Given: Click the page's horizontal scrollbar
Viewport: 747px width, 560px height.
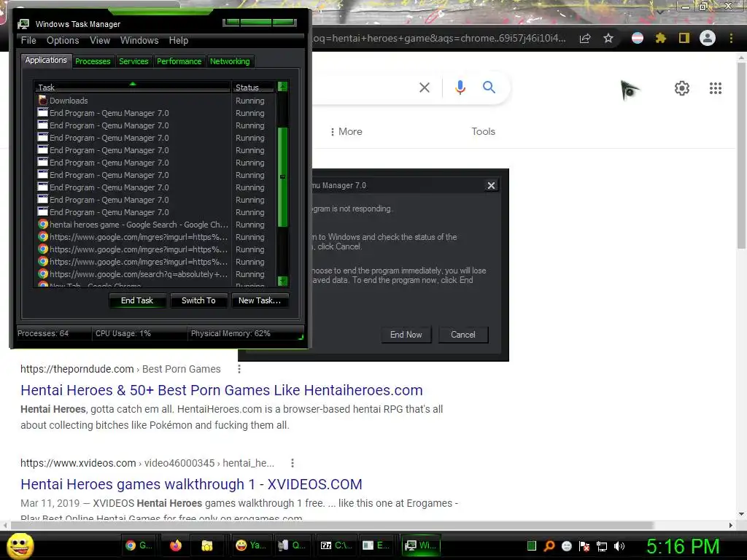Looking at the screenshot, I should coord(332,525).
